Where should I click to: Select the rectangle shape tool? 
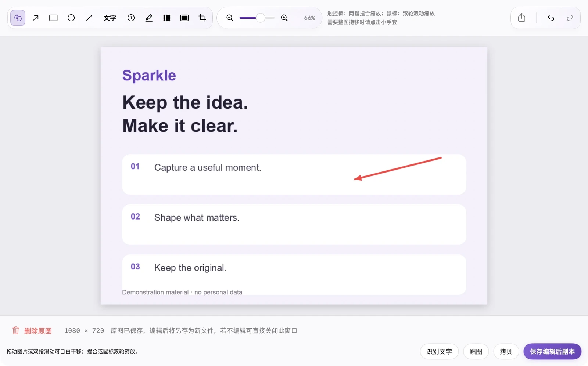(53, 18)
